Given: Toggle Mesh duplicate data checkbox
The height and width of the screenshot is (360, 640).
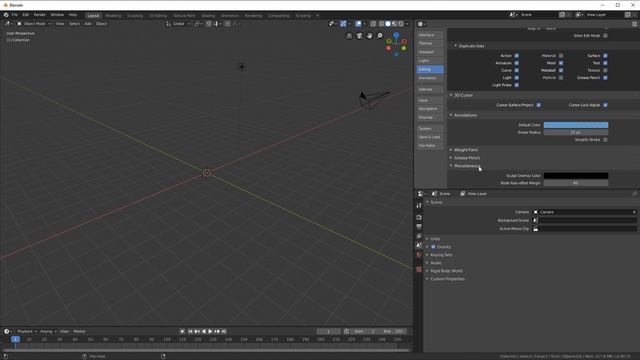Looking at the screenshot, I should click(x=561, y=63).
